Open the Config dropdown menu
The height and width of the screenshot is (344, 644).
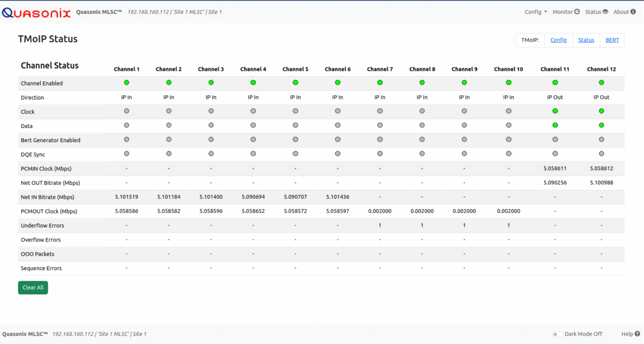535,12
